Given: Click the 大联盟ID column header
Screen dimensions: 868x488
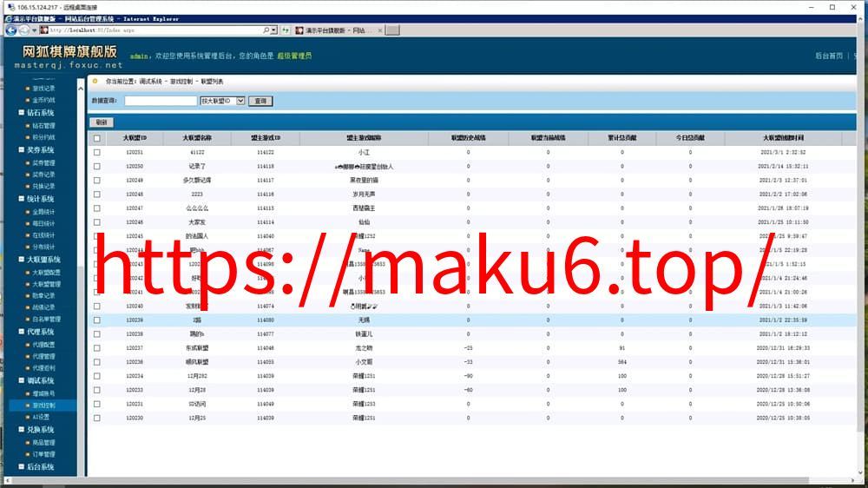Looking at the screenshot, I should [135, 138].
